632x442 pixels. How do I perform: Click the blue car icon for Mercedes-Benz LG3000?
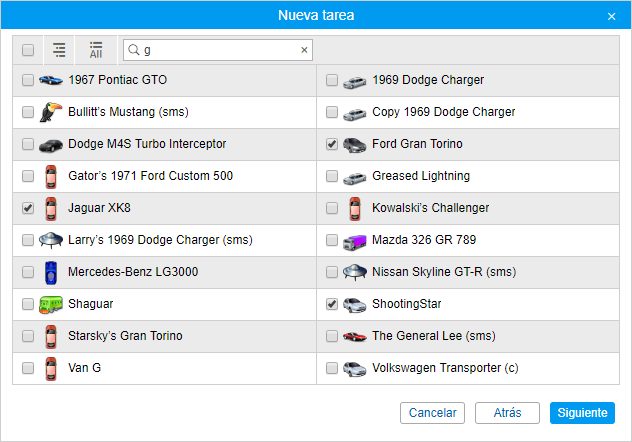[x=50, y=272]
